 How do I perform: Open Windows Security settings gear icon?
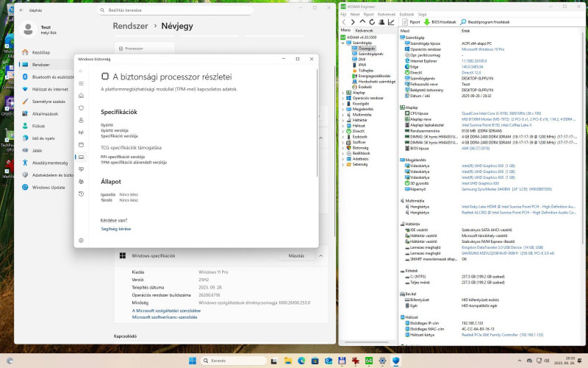(81, 241)
